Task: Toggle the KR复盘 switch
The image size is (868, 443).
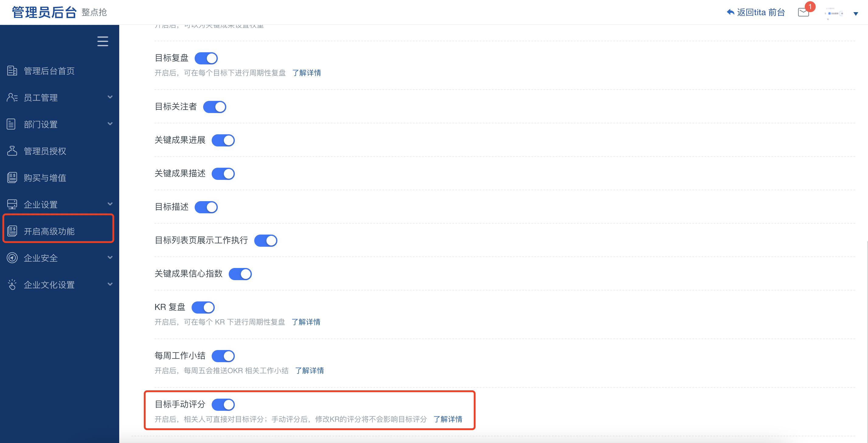Action: pyautogui.click(x=204, y=307)
